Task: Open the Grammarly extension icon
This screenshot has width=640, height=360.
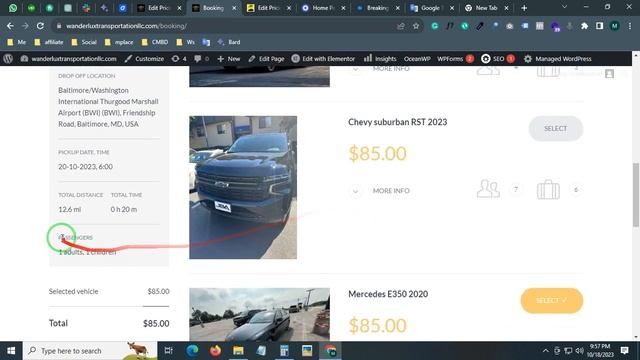Action: tap(435, 26)
